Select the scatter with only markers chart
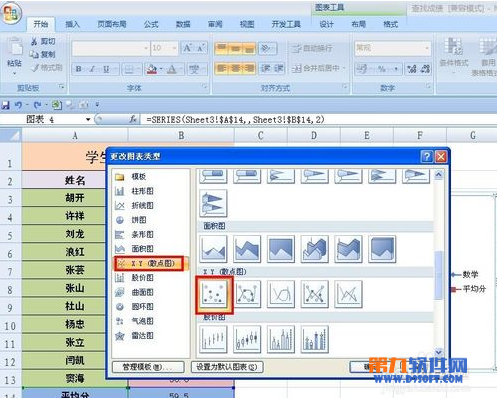497x398 pixels. tap(213, 294)
